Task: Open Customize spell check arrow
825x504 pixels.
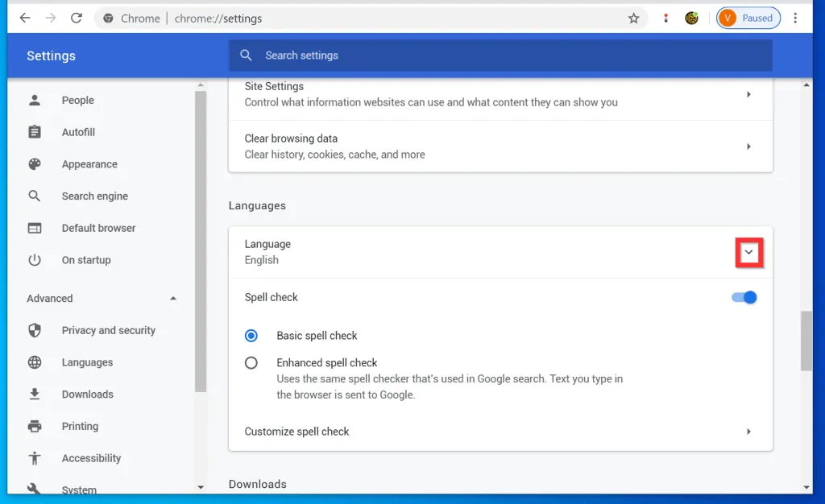Action: [x=748, y=432]
